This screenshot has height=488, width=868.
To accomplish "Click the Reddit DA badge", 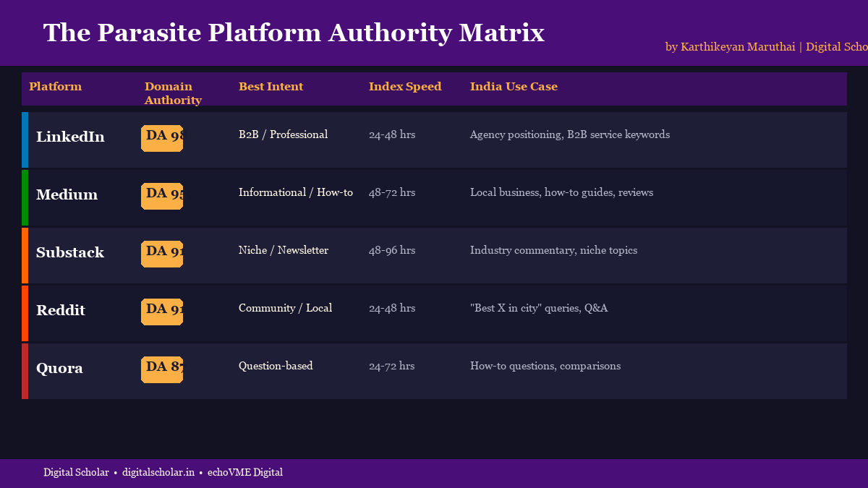I will pos(162,312).
